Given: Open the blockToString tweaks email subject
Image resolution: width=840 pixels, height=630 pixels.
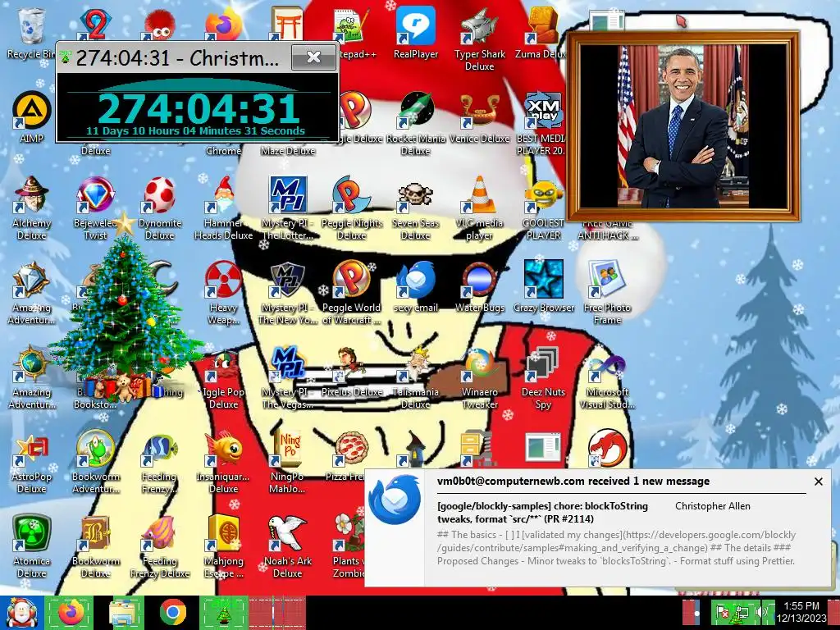Looking at the screenshot, I should tap(543, 512).
